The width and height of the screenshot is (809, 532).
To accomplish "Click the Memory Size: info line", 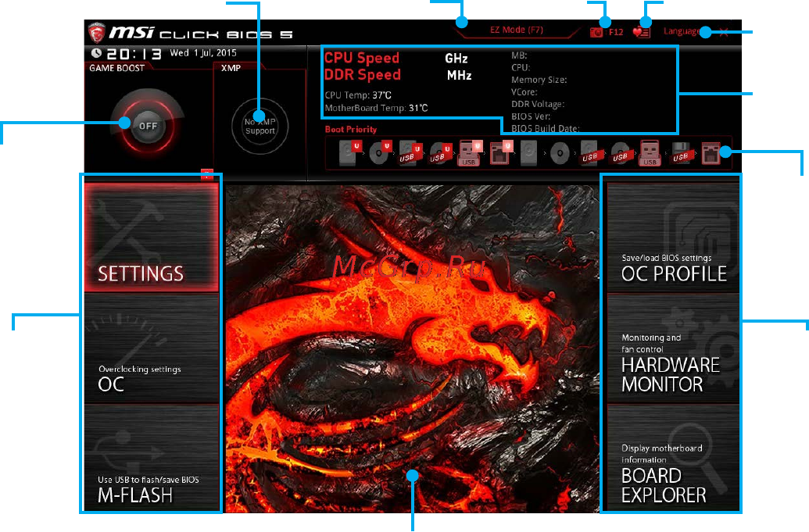I will pos(539,80).
